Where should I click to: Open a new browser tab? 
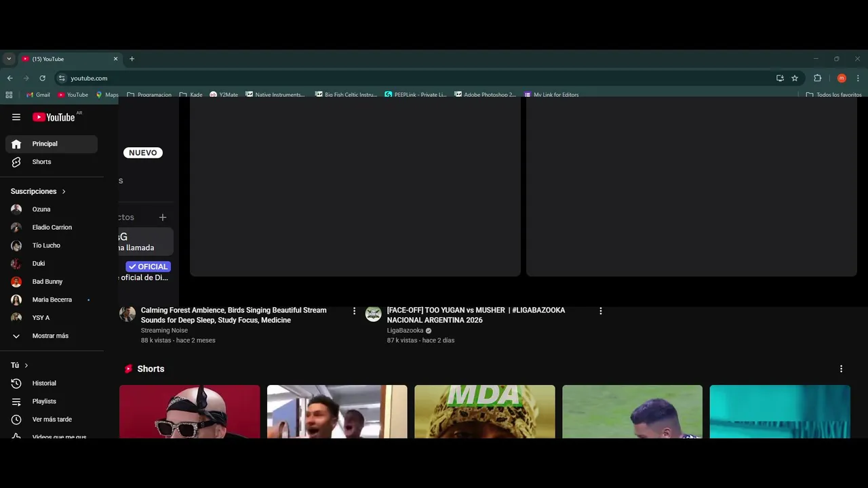[132, 59]
